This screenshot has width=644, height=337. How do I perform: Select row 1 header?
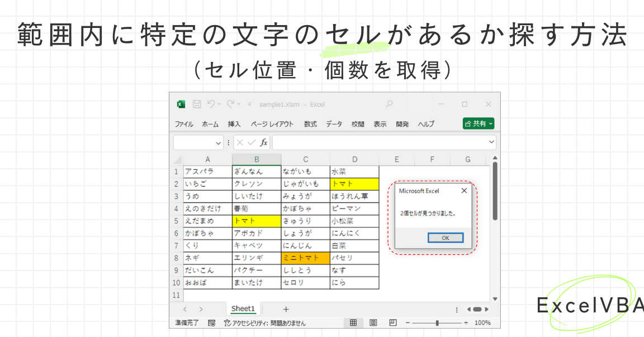[x=176, y=172]
